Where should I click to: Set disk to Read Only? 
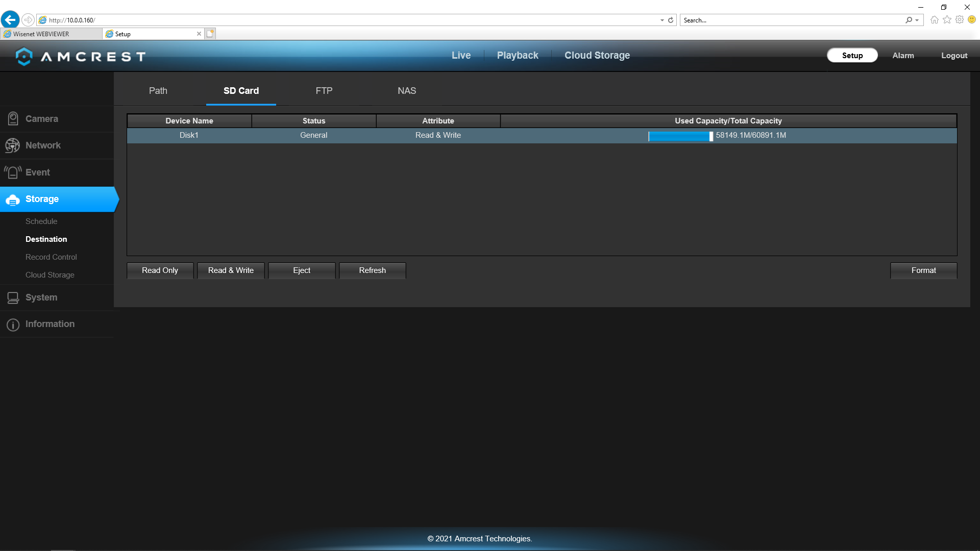tap(160, 270)
